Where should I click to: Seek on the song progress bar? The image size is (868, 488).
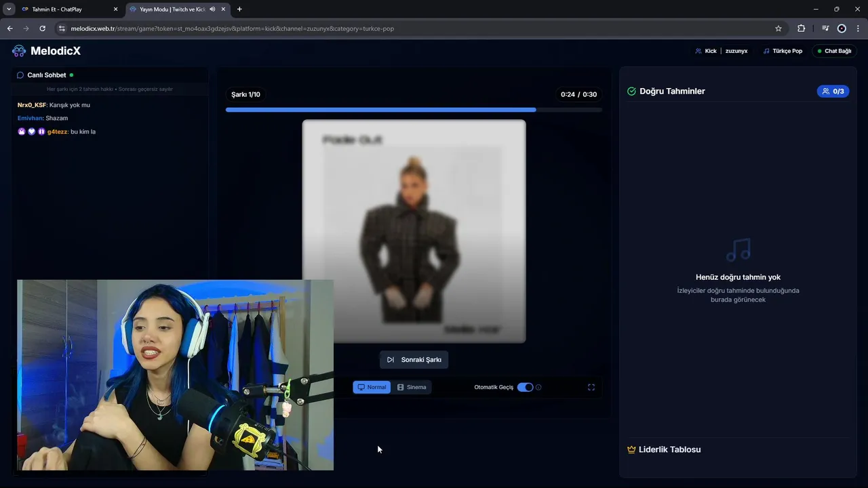(x=414, y=109)
